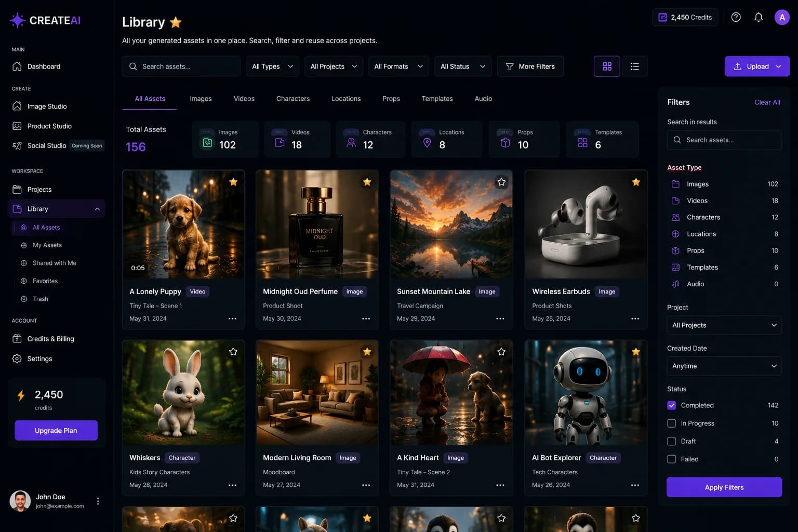798x532 pixels.
Task: Open the help question mark icon
Action: click(x=736, y=17)
